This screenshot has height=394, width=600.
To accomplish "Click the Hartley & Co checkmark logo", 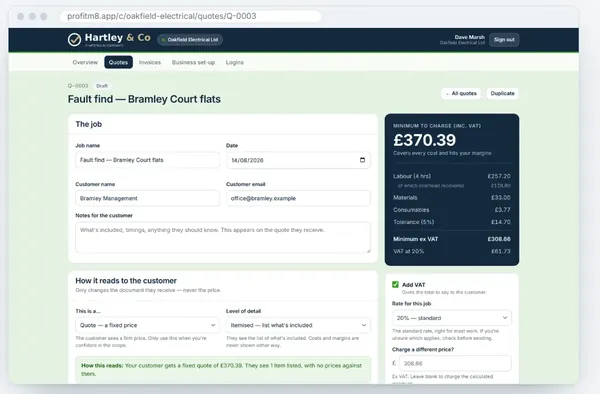I will pos(74,39).
